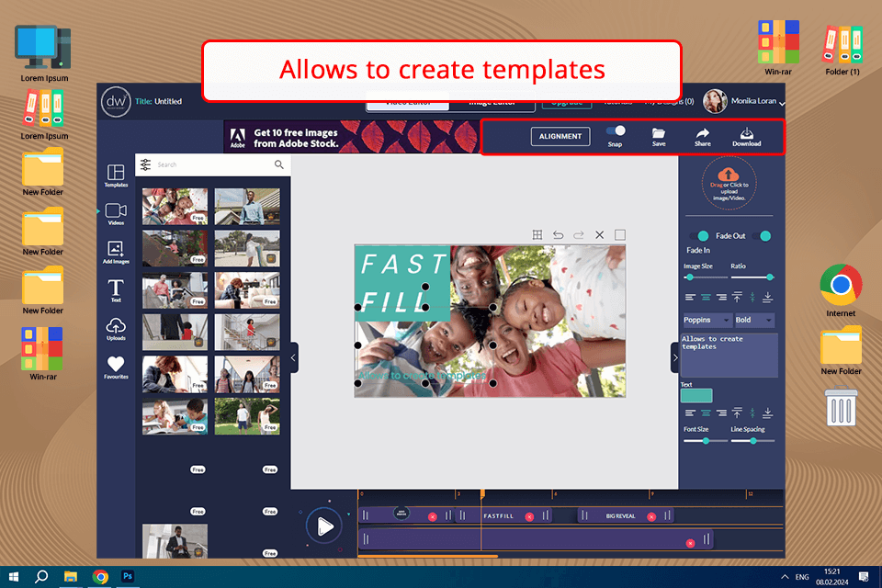
Task: Click the Adobe Stock free images banner
Action: [352, 137]
